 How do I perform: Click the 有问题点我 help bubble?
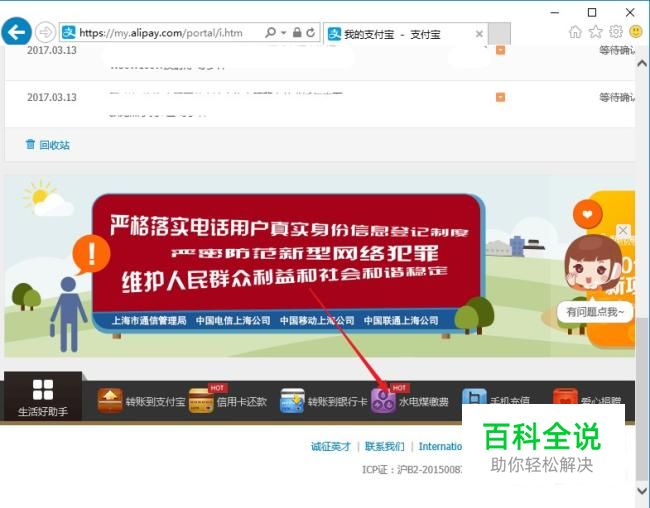(595, 312)
